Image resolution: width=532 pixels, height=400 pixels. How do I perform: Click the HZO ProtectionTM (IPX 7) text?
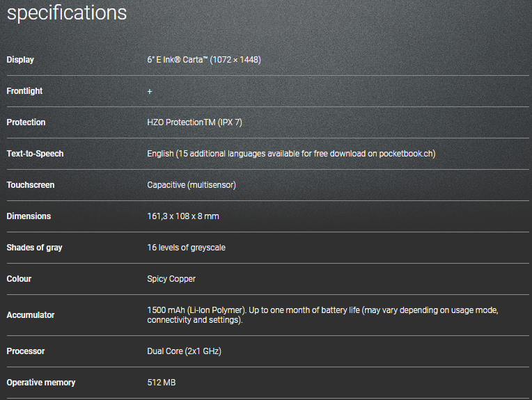click(194, 122)
